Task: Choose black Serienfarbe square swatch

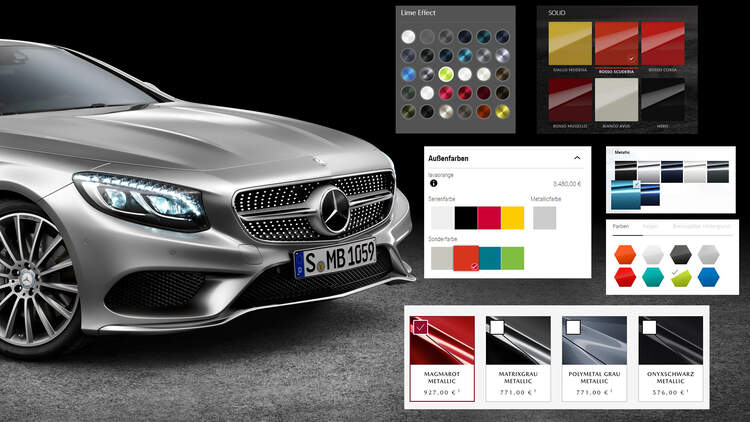Action: point(465,218)
